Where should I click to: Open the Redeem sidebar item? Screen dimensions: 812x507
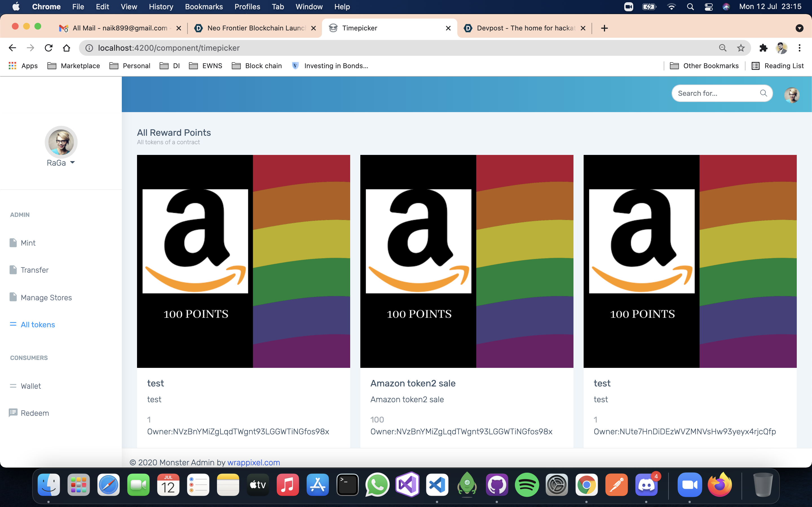coord(35,413)
